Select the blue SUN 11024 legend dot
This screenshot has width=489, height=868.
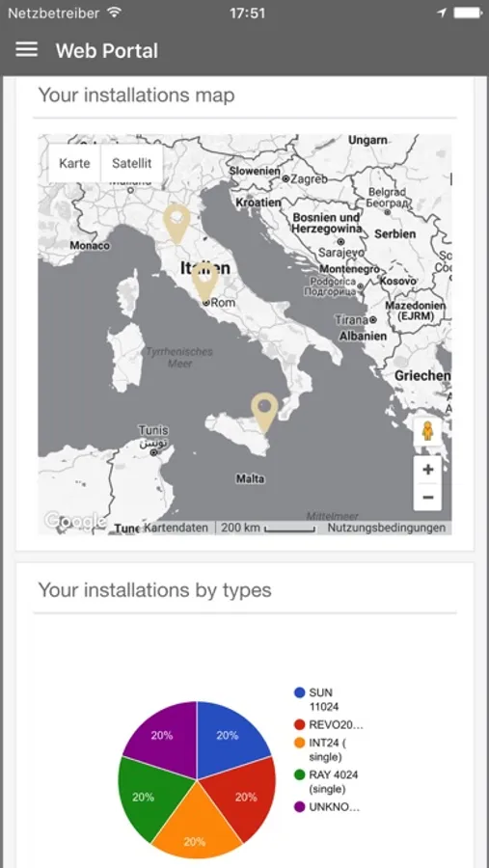pos(300,692)
